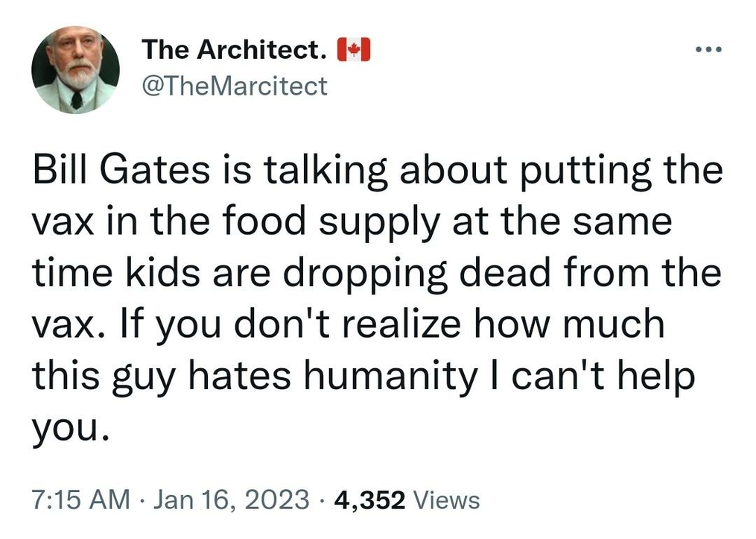Open the @TheMarcitect handle link
The image size is (756, 539).
[x=234, y=86]
